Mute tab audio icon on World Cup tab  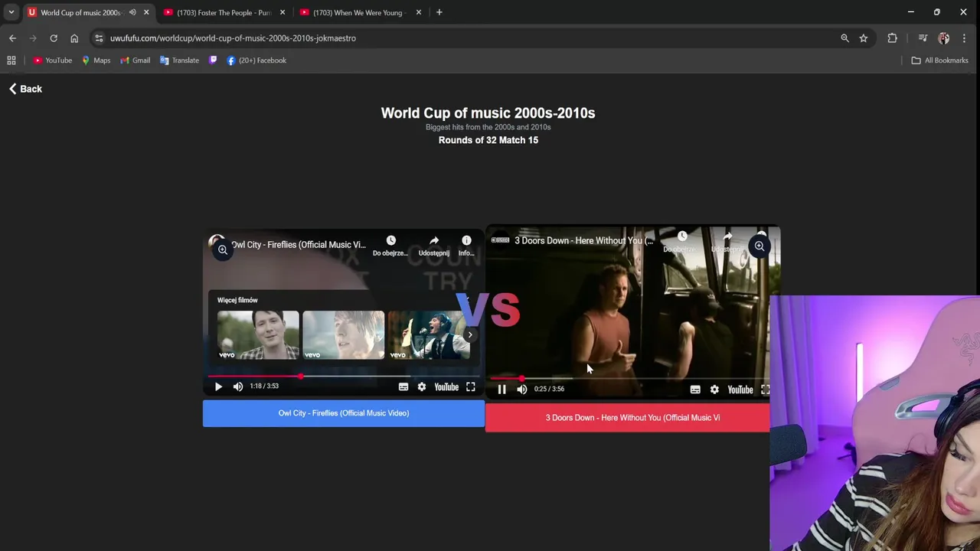[x=132, y=12]
